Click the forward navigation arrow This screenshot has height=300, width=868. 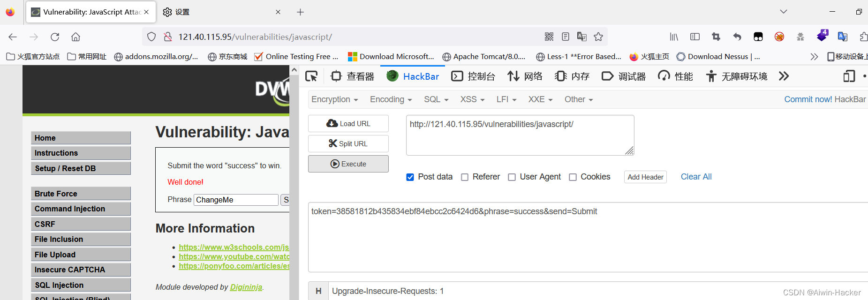[x=34, y=37]
